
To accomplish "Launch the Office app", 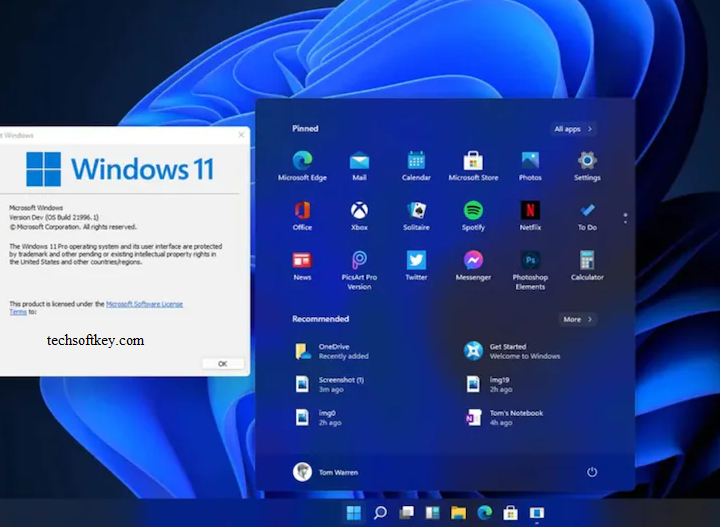I will [302, 216].
